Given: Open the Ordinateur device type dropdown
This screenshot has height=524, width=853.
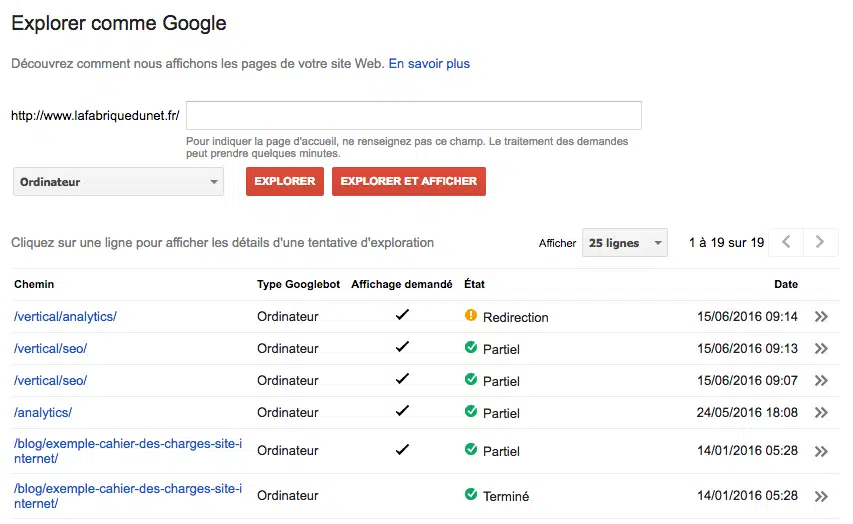Looking at the screenshot, I should click(x=118, y=182).
